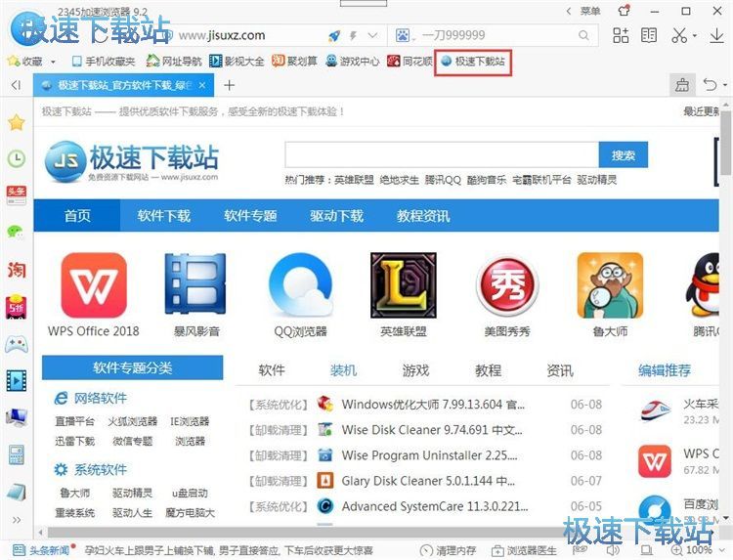Open the sidebar calculator icon

[17, 454]
